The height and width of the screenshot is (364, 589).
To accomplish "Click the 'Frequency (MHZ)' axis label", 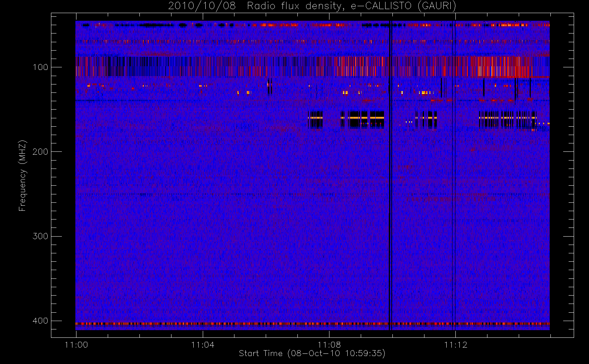I will [23, 175].
